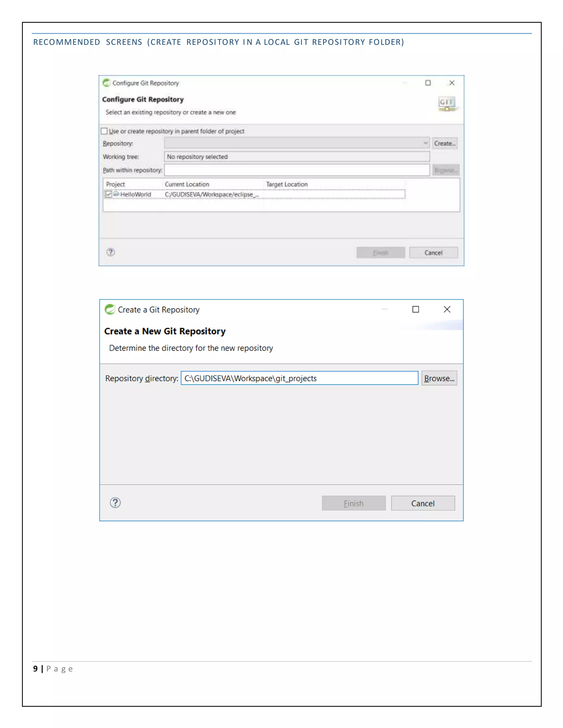This screenshot has width=563, height=728.
Task: Uncheck the HelloWorld project checkbox
Action: [108, 194]
